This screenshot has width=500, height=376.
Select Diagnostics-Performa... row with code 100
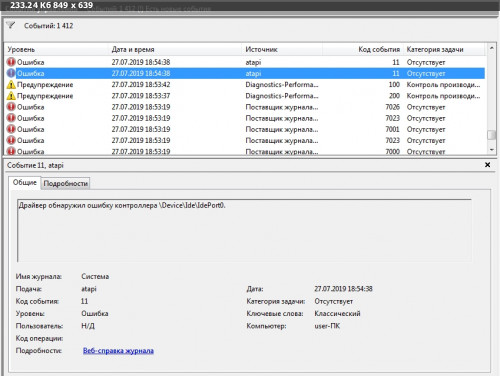pos(245,85)
